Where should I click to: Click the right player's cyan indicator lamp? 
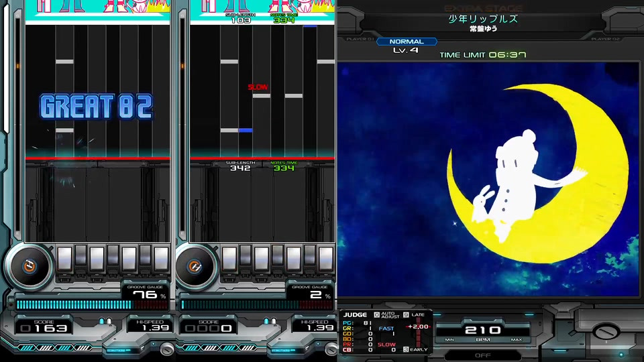click(x=266, y=320)
